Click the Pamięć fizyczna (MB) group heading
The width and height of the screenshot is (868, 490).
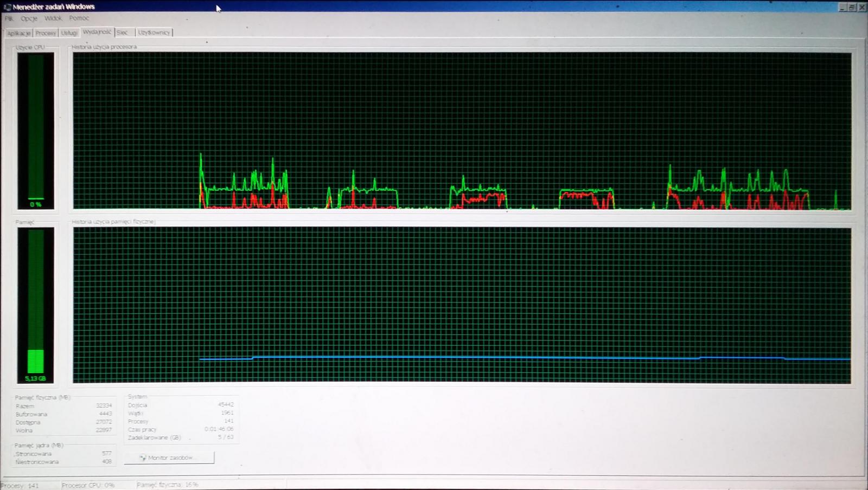tap(43, 398)
